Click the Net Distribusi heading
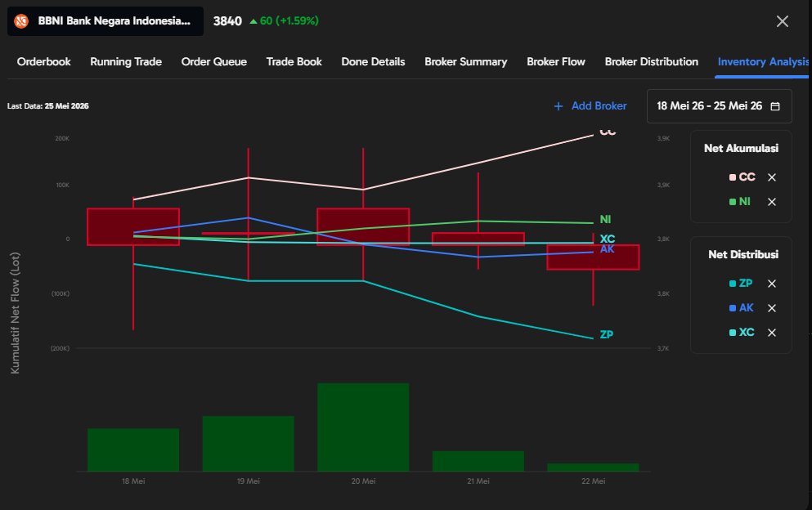This screenshot has height=510, width=812. point(743,254)
